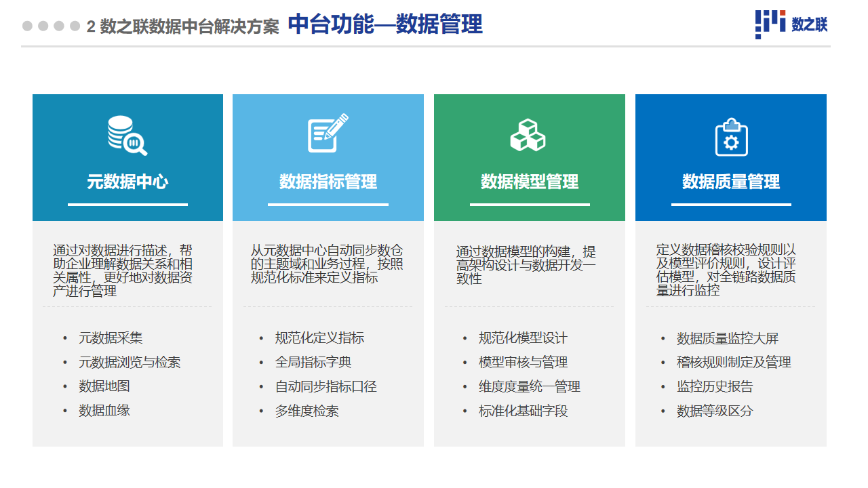Click the section label 数之联数据中台解决方案

(189, 27)
